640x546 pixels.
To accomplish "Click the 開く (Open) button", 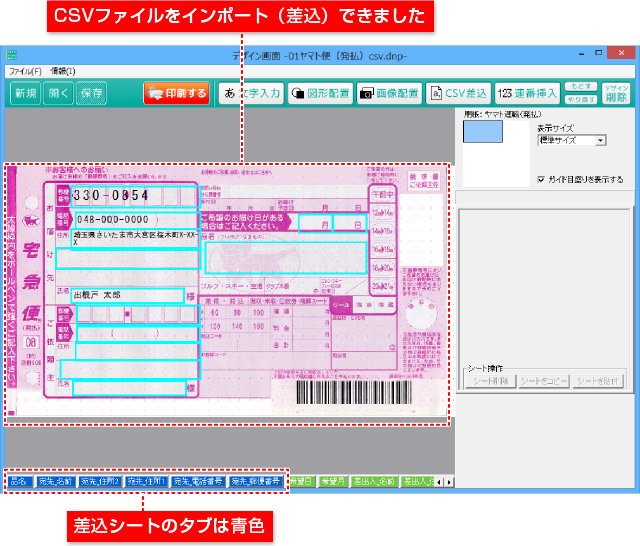I will pyautogui.click(x=58, y=93).
